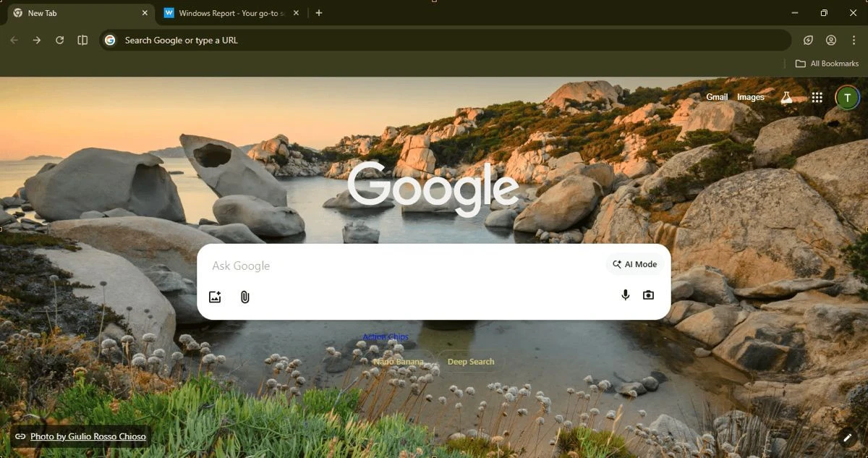Open Gmail from the top link
Screen dimensions: 868x458
point(716,96)
